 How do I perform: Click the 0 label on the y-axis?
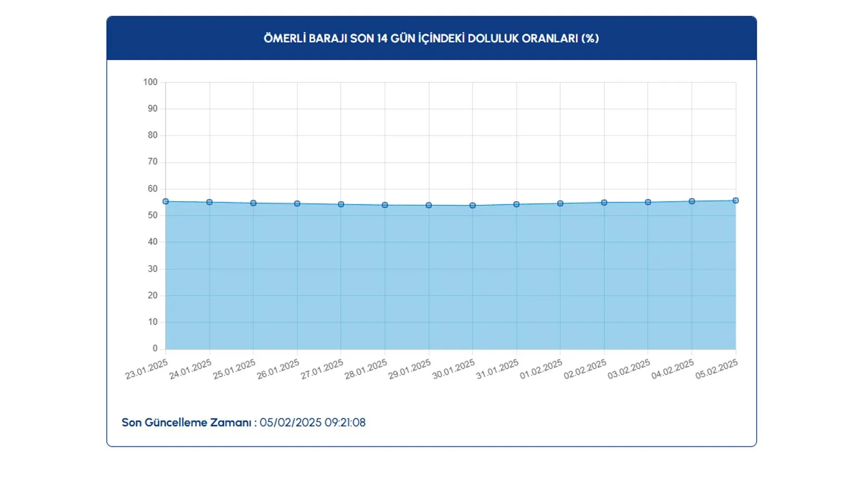155,349
